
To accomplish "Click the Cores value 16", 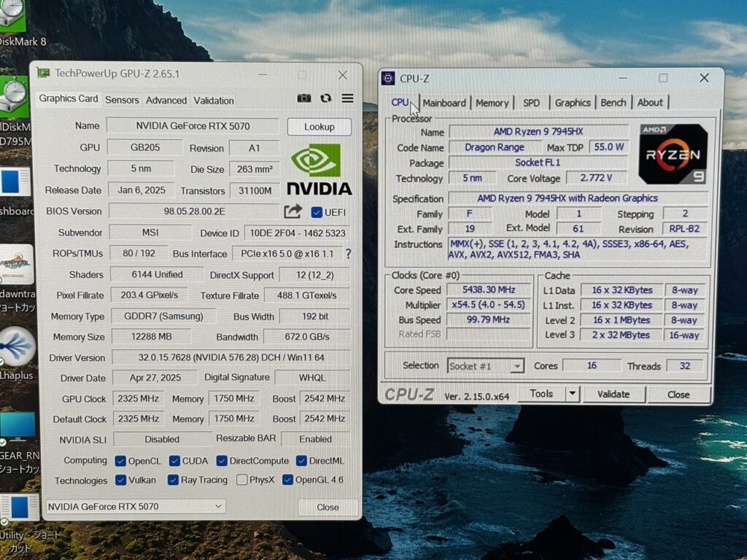I will (x=592, y=366).
